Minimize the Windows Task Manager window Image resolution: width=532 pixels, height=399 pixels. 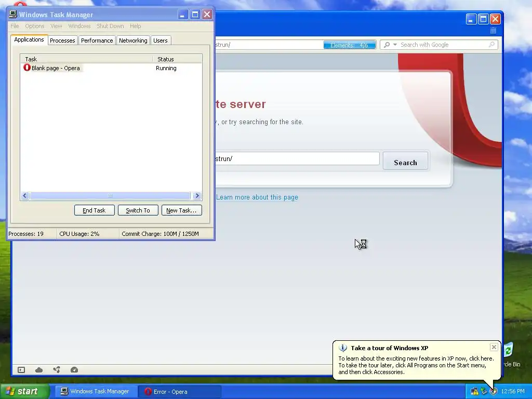[x=182, y=14]
